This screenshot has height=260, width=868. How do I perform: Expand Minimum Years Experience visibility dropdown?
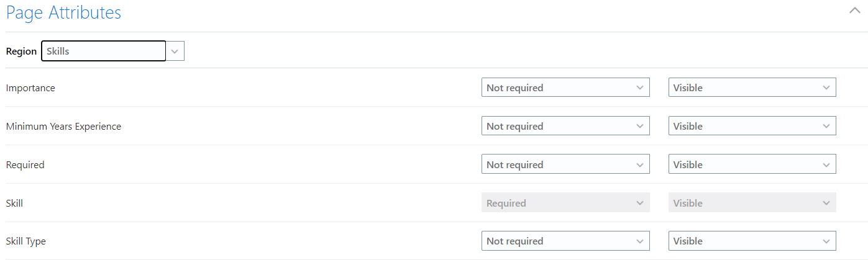tap(752, 126)
